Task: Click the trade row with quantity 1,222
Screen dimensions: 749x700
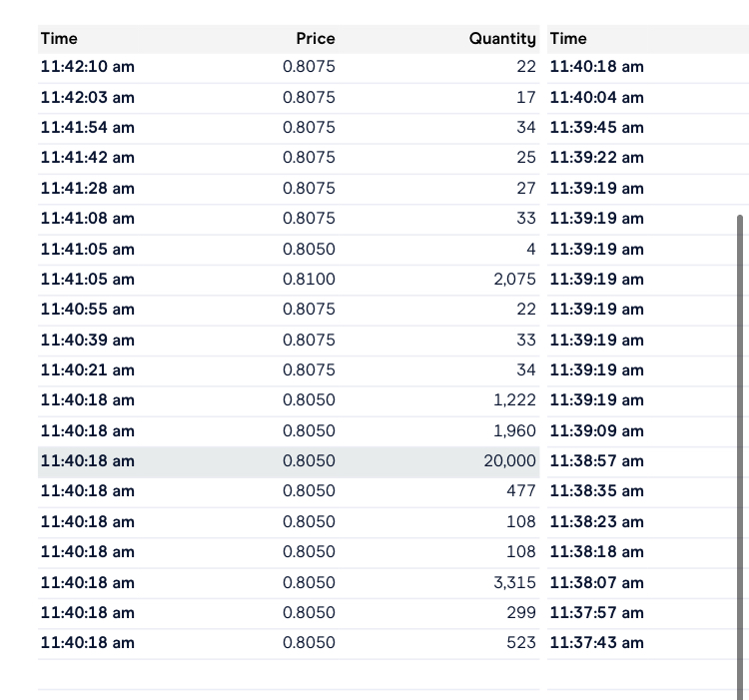Action: pos(288,400)
